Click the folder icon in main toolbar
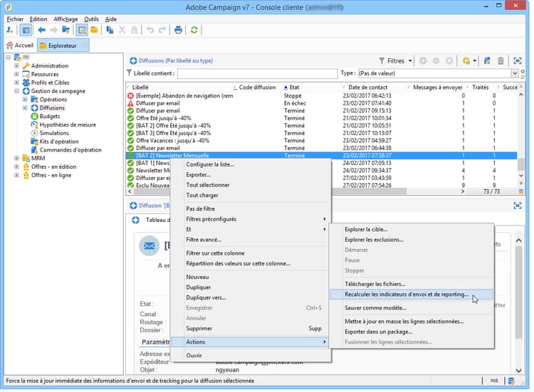 pos(94,30)
